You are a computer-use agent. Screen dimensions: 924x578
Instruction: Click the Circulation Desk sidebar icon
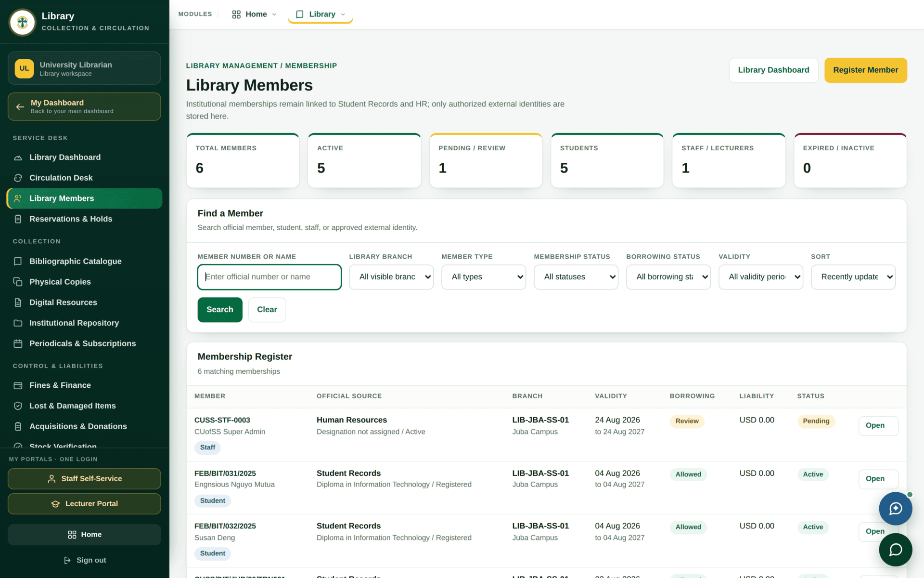[18, 178]
